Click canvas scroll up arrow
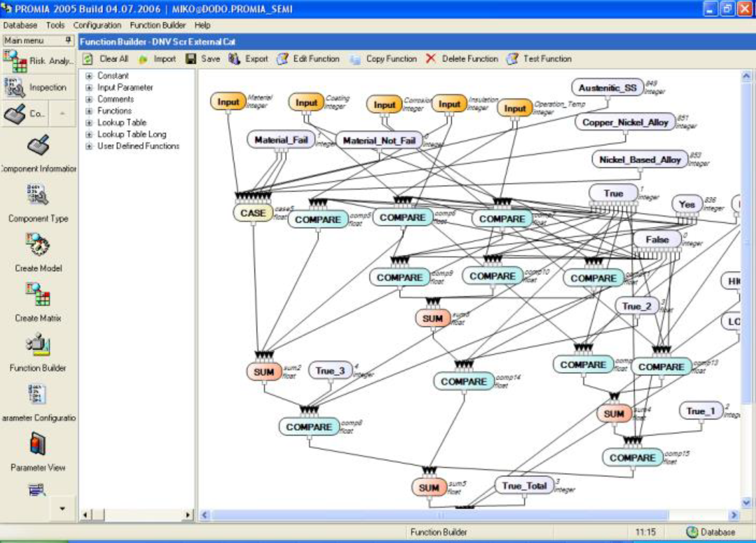756x543 pixels. pos(746,76)
